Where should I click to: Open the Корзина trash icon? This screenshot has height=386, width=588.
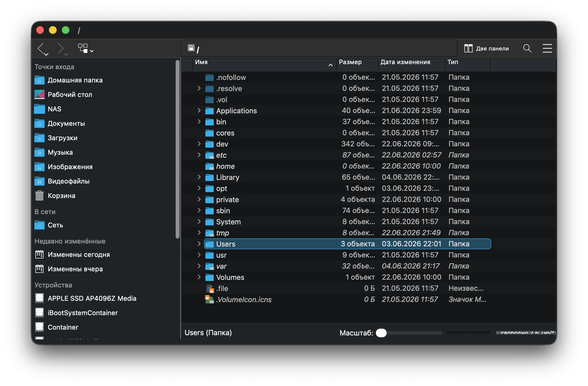coord(39,196)
